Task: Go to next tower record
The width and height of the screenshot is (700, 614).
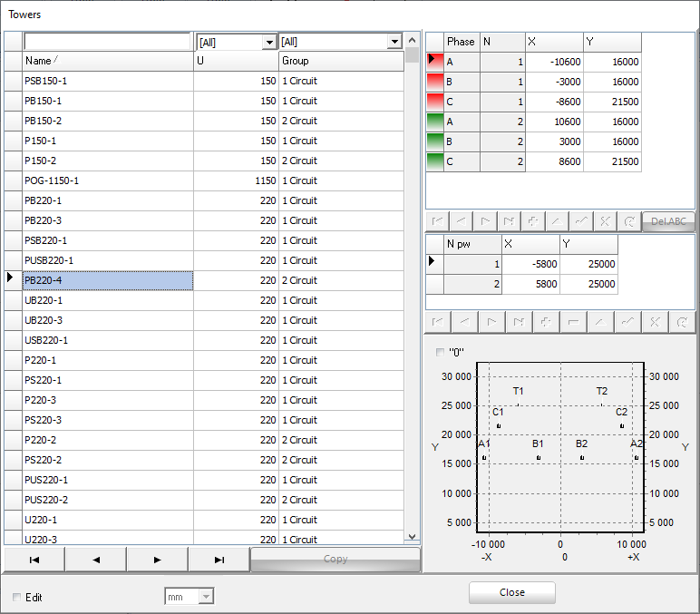Action: [157, 560]
